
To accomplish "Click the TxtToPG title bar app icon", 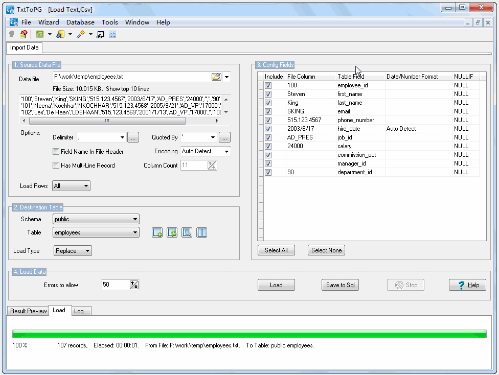I will point(10,9).
